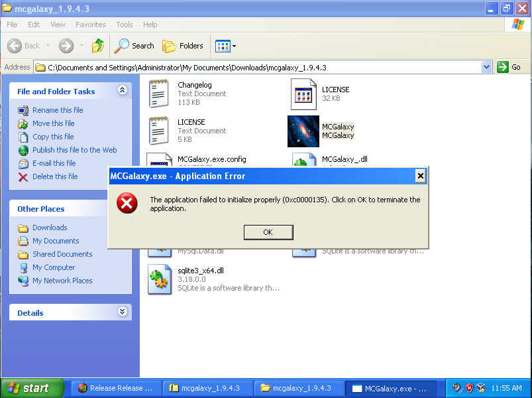Image resolution: width=532 pixels, height=398 pixels.
Task: Switch to MCGalaxy.exe taskbar button
Action: pyautogui.click(x=390, y=388)
